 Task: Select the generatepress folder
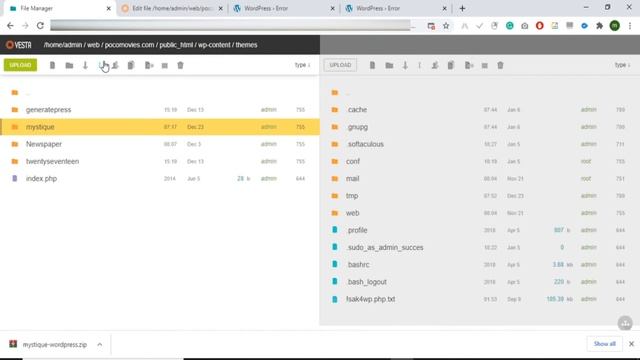click(160, 110)
